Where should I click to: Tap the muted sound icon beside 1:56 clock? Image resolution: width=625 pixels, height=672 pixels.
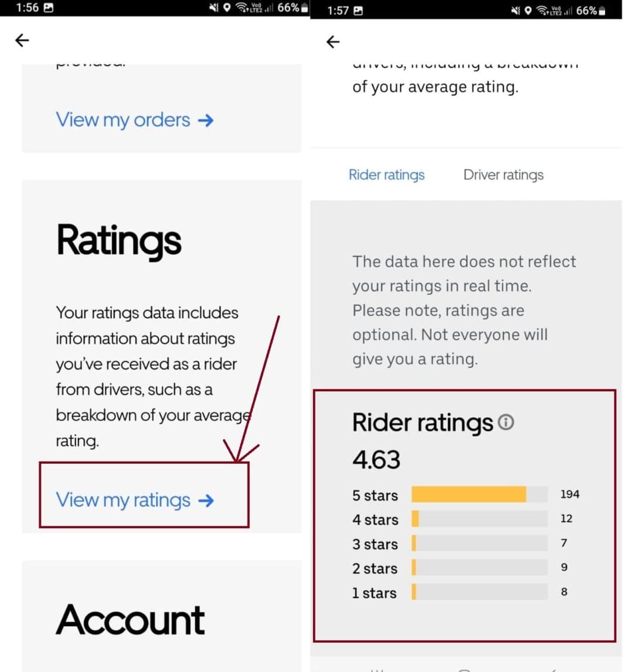pyautogui.click(x=214, y=8)
